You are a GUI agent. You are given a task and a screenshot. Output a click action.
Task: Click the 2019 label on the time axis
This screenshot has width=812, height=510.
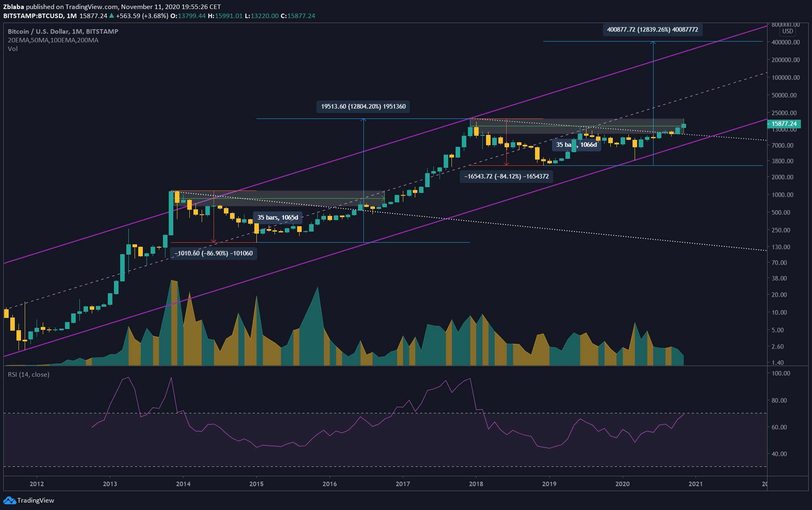tap(549, 484)
